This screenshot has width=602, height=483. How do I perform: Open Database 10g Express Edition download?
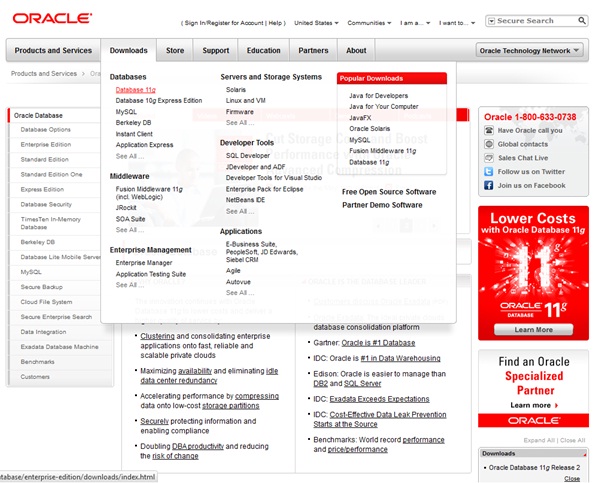[159, 101]
